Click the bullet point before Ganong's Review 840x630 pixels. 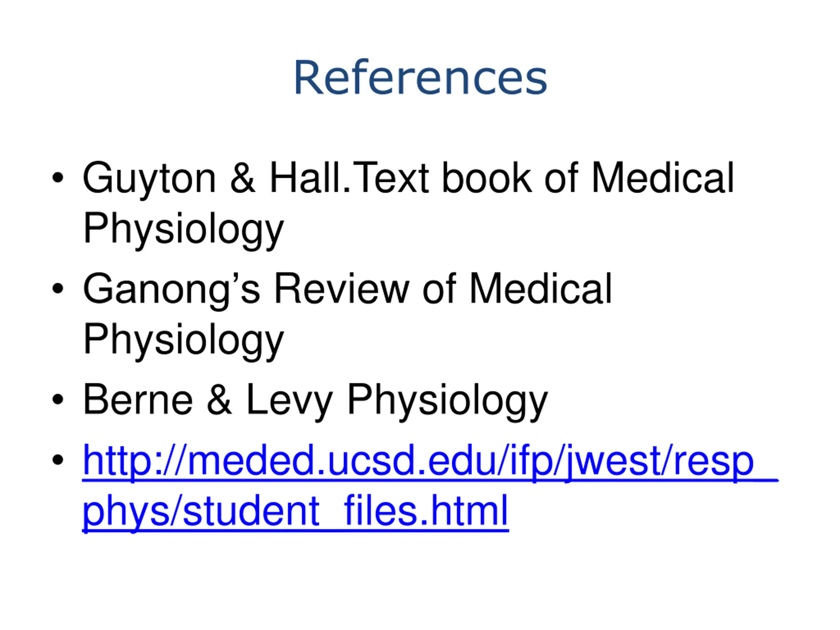click(x=58, y=288)
